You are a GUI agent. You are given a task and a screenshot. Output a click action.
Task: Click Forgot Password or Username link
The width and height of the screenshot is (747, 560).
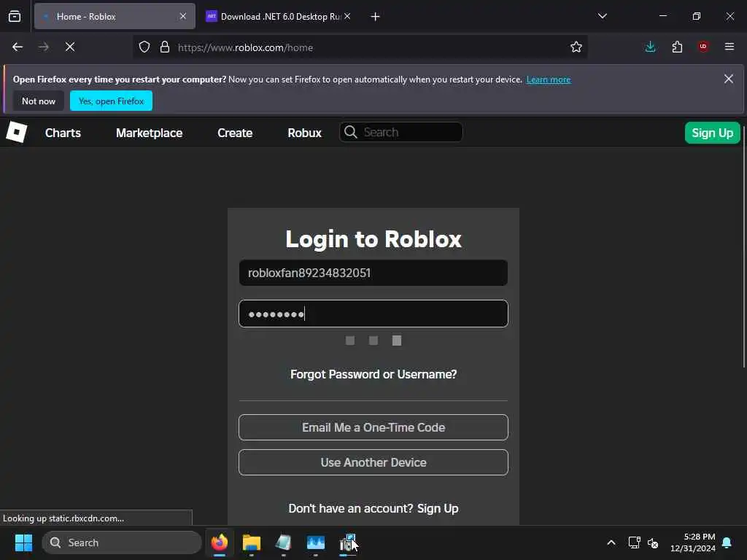(x=373, y=374)
